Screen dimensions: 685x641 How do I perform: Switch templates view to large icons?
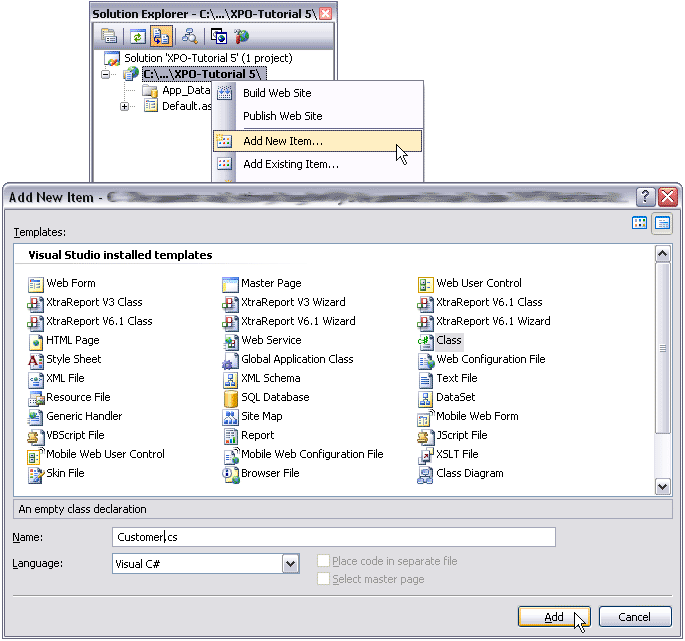pos(640,223)
